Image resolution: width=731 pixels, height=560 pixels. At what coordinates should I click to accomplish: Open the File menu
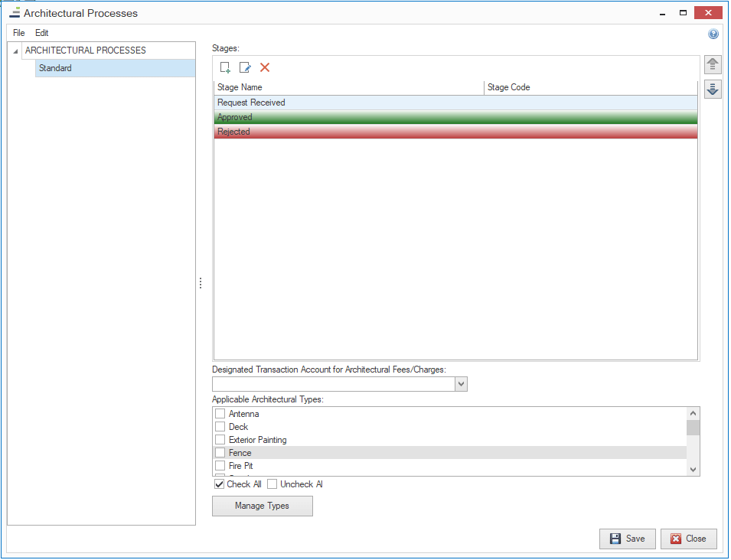[x=18, y=33]
